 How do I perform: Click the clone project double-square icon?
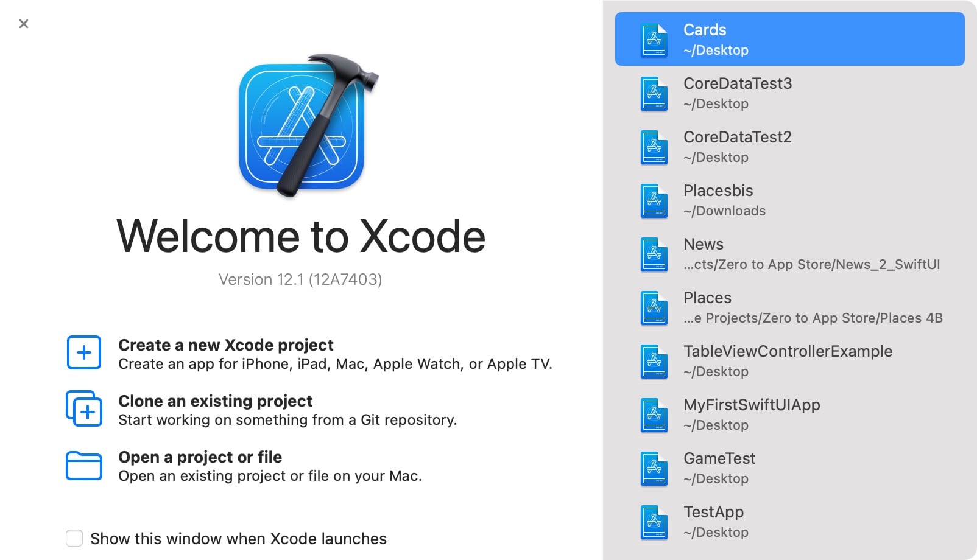(x=84, y=408)
